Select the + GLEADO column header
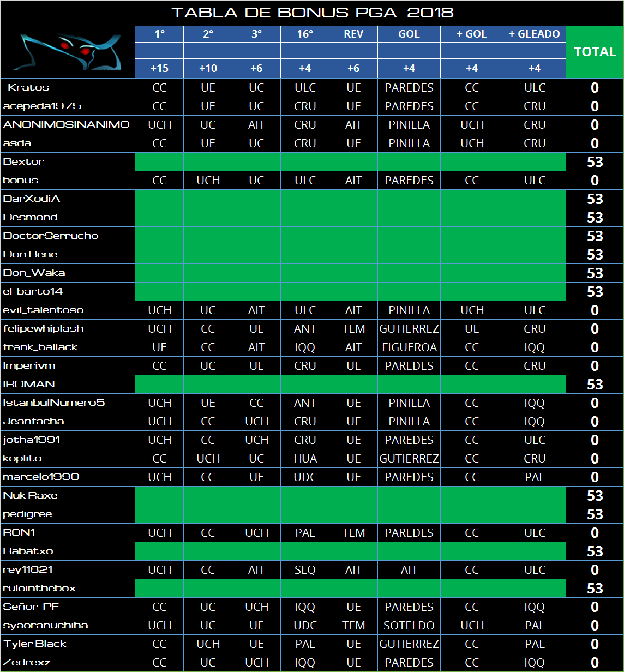 [x=535, y=34]
